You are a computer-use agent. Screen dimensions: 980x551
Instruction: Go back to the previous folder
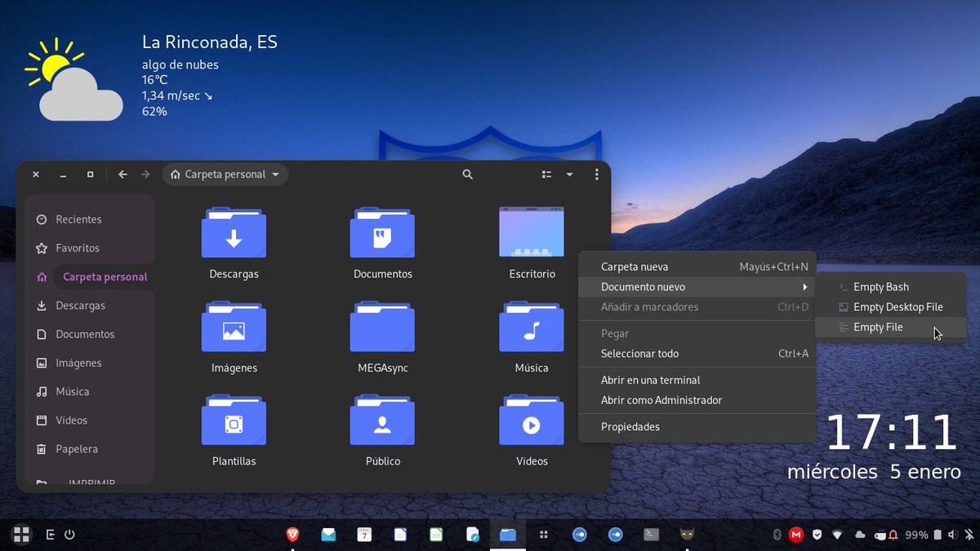pos(122,174)
